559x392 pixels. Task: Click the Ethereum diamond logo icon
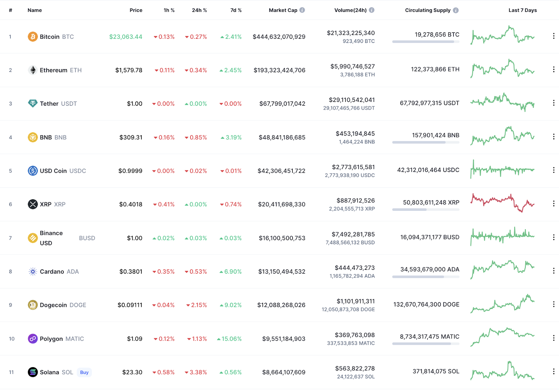click(x=32, y=70)
